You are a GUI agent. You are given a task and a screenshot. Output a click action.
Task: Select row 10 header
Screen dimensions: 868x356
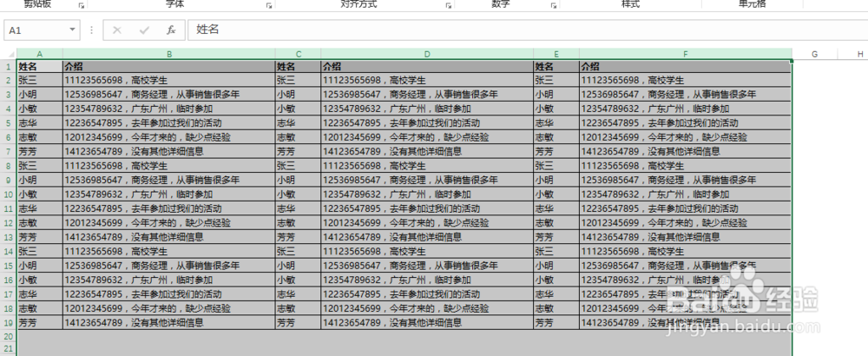point(9,194)
